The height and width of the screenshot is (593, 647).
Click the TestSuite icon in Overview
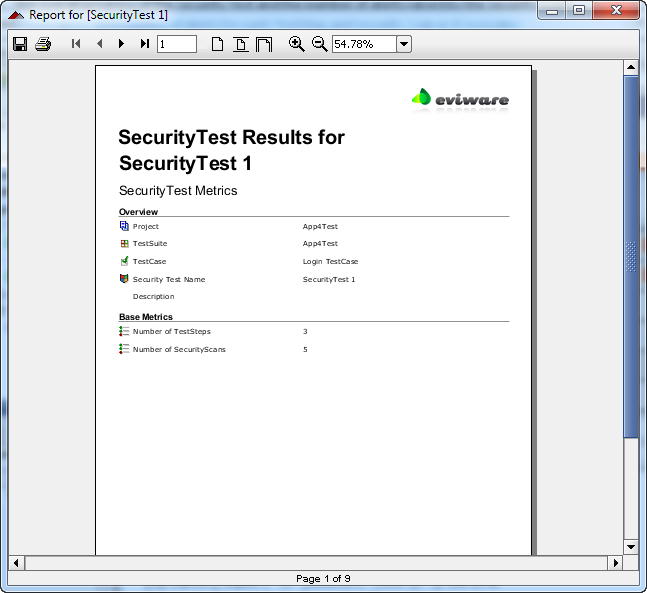coord(124,243)
